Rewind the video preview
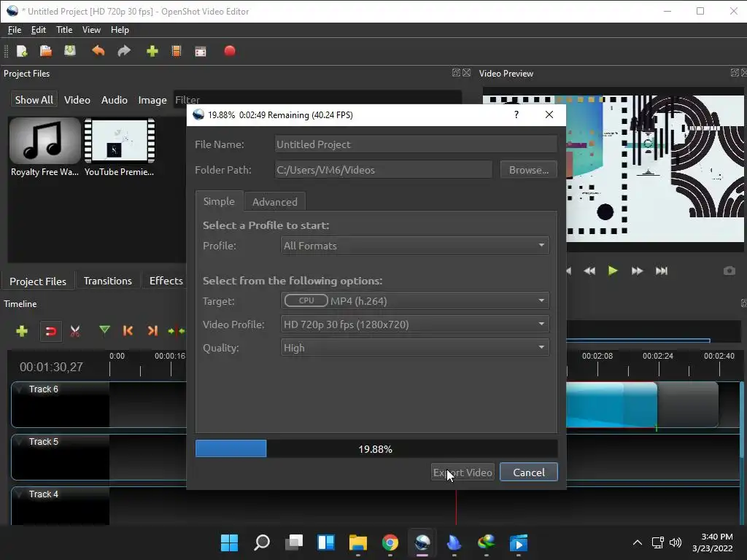 tap(589, 271)
